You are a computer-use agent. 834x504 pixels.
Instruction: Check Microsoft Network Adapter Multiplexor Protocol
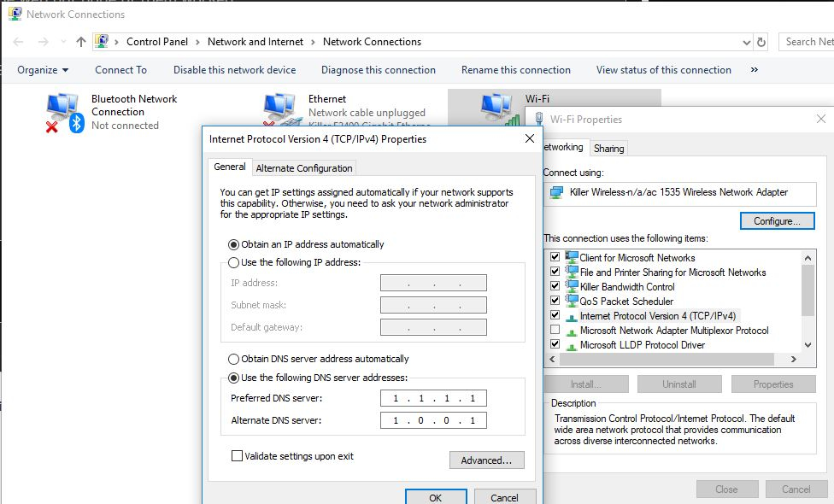pos(555,331)
